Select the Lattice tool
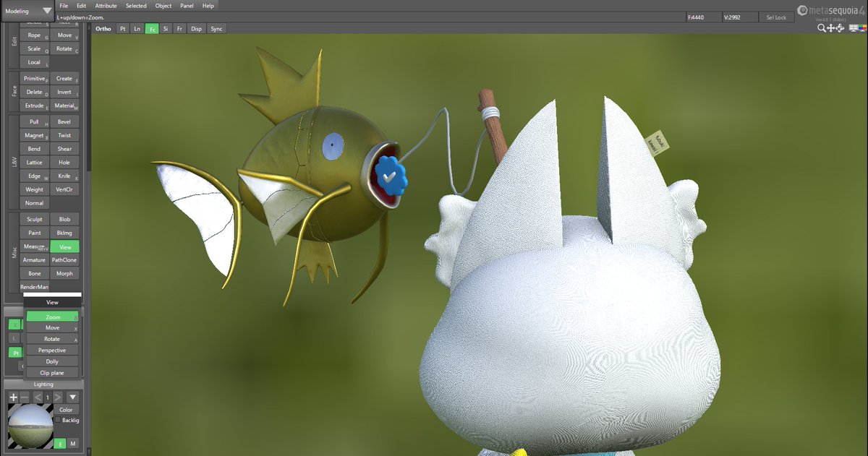 pyautogui.click(x=34, y=163)
